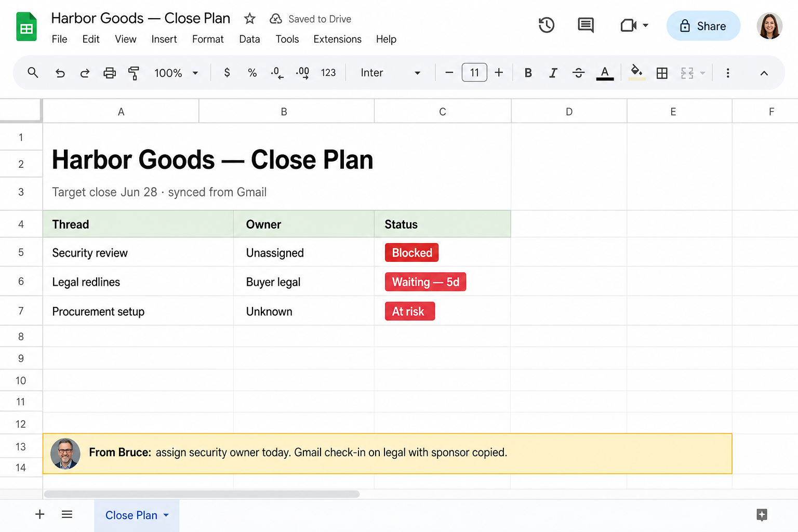Toggle strikethrough formatting
Screen dimensions: 798x532
point(578,73)
